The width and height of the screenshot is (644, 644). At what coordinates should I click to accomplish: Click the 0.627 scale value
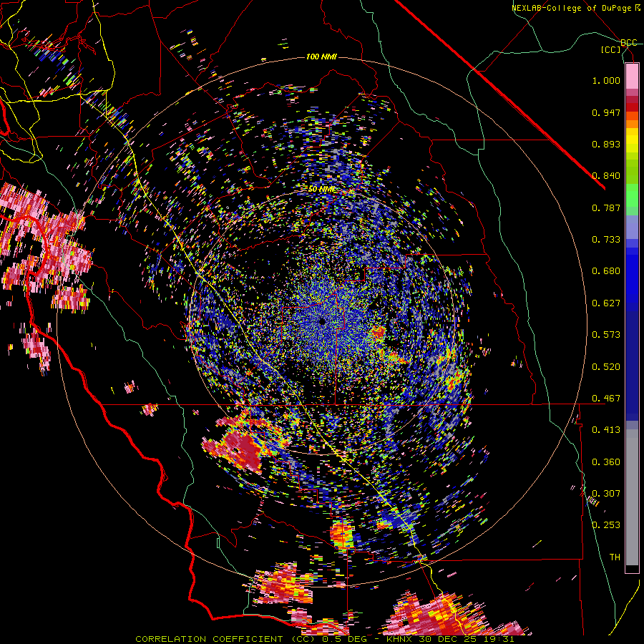pos(606,303)
